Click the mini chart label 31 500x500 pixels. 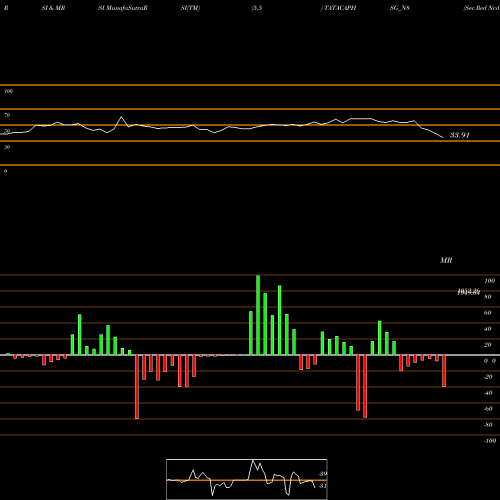coord(322,486)
